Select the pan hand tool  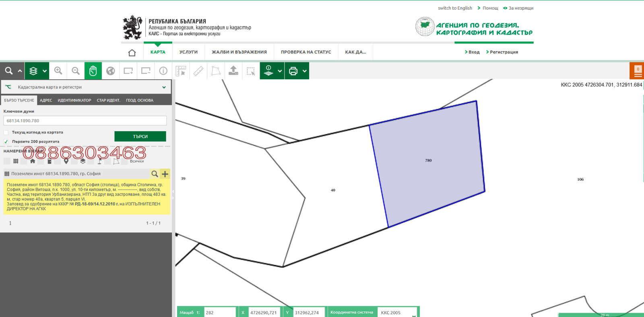pos(93,71)
